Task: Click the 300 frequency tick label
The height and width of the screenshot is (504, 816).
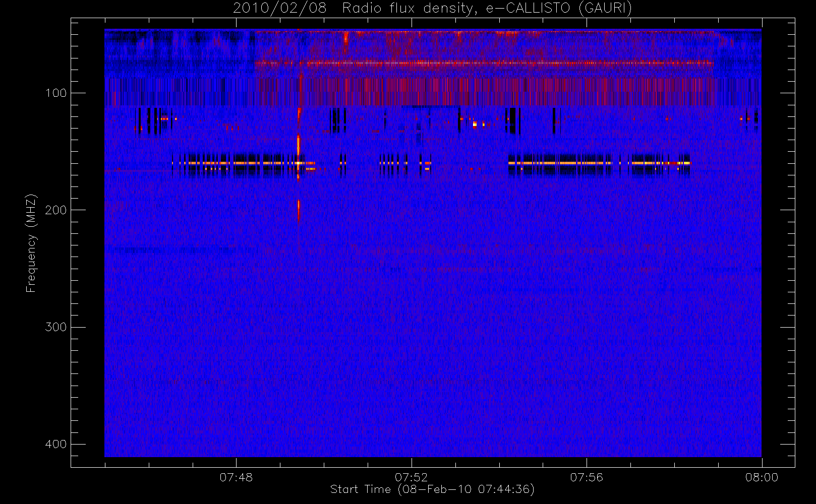Action: click(x=55, y=327)
